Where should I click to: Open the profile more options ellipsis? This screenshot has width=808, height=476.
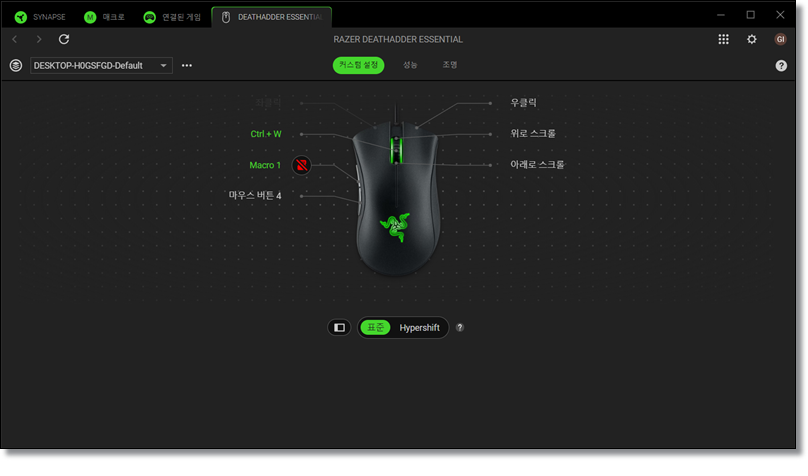coord(187,65)
